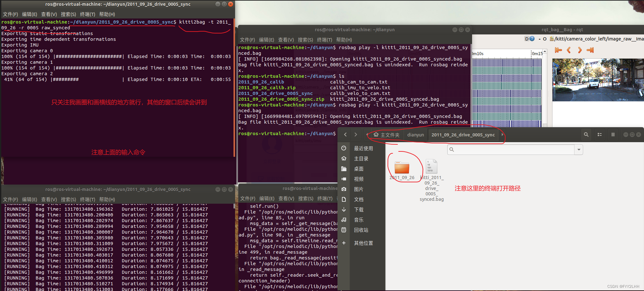
Task: Go back using the file manager back arrow
Action: click(x=345, y=135)
